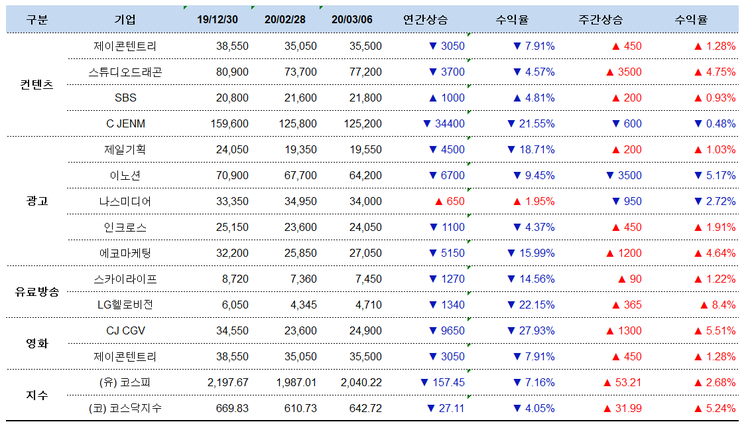Click the 25,150 value for 인크로스
750x426 pixels.
point(232,227)
